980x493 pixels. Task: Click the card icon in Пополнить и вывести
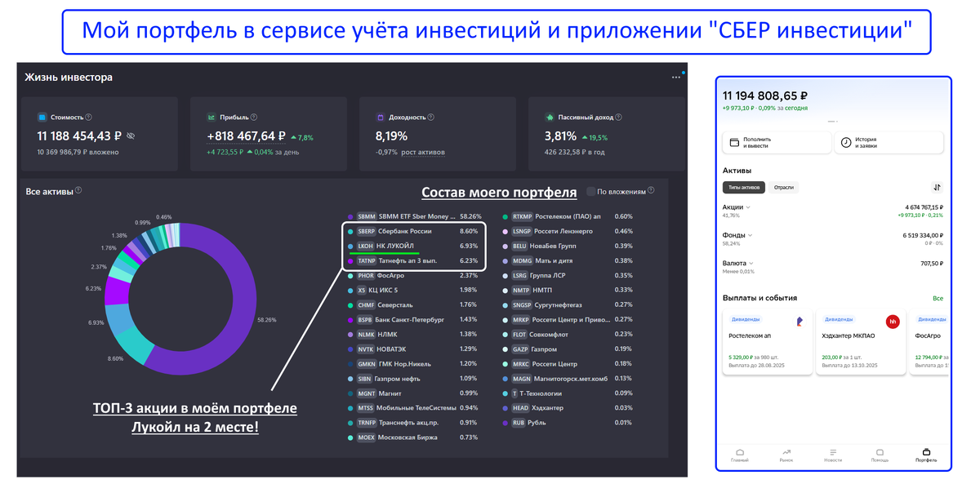pyautogui.click(x=734, y=142)
